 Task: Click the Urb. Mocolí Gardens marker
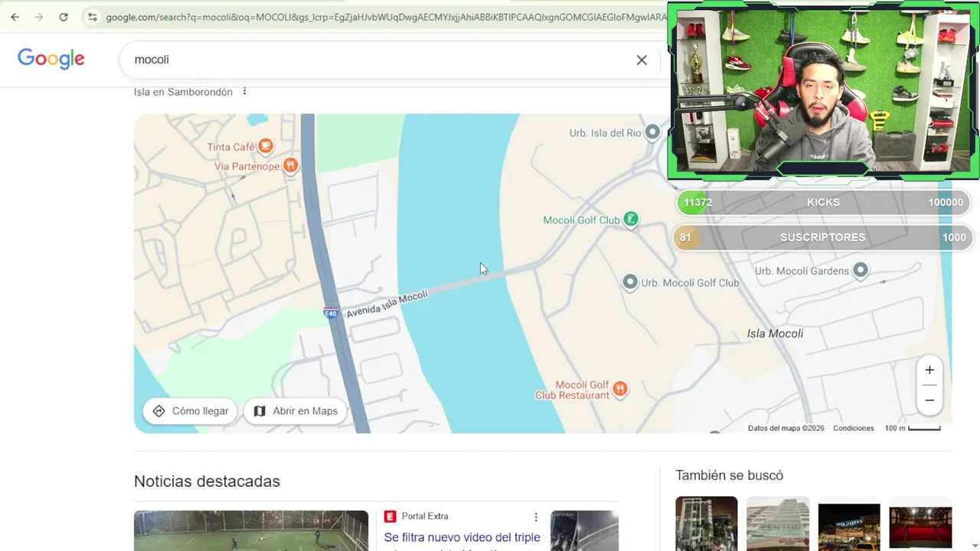[861, 270]
